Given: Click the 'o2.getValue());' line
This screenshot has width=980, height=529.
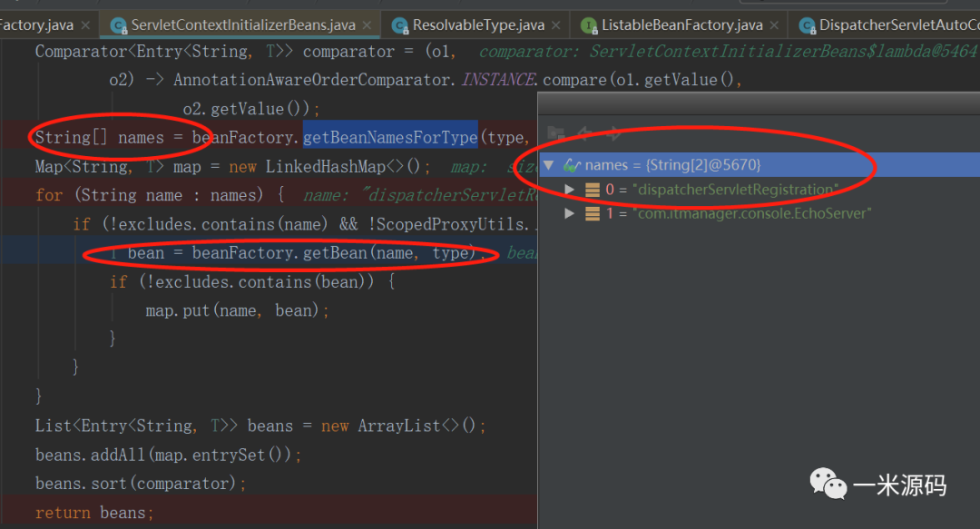Looking at the screenshot, I should 252,109.
